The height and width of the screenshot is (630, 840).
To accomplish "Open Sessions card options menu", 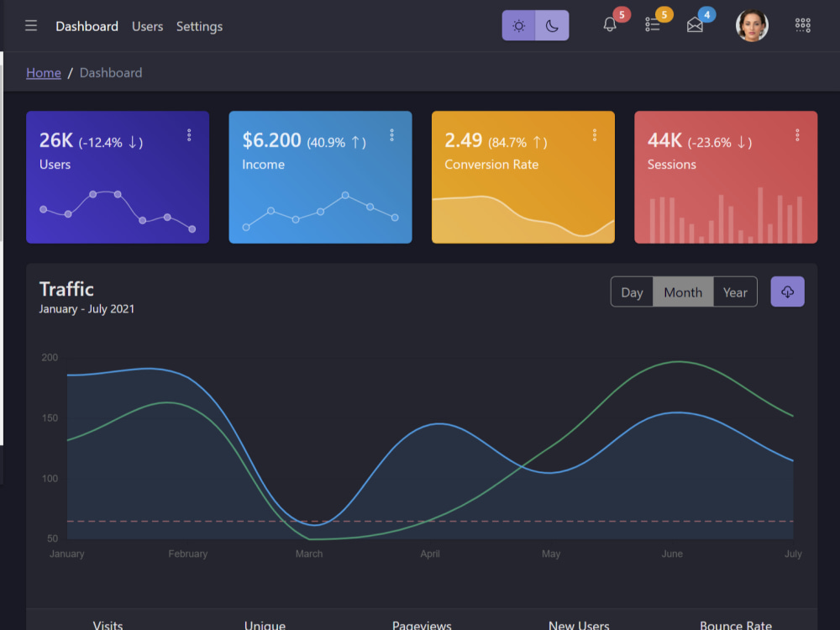I will tap(797, 135).
